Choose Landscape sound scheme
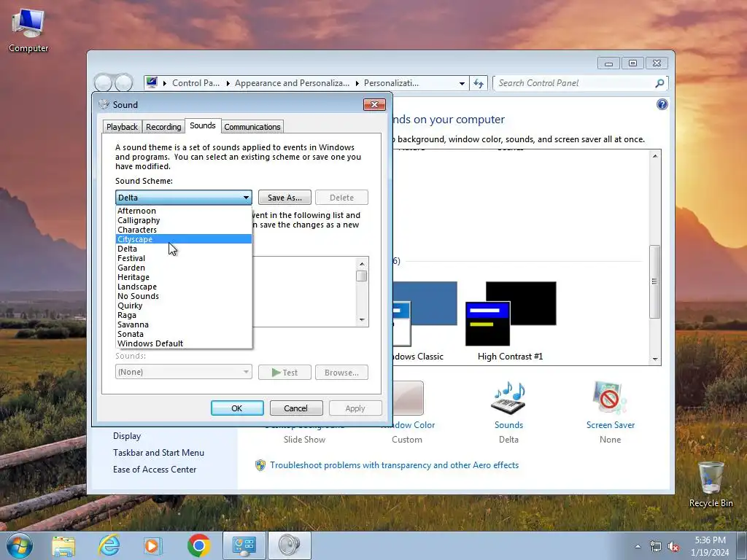 pos(184,287)
